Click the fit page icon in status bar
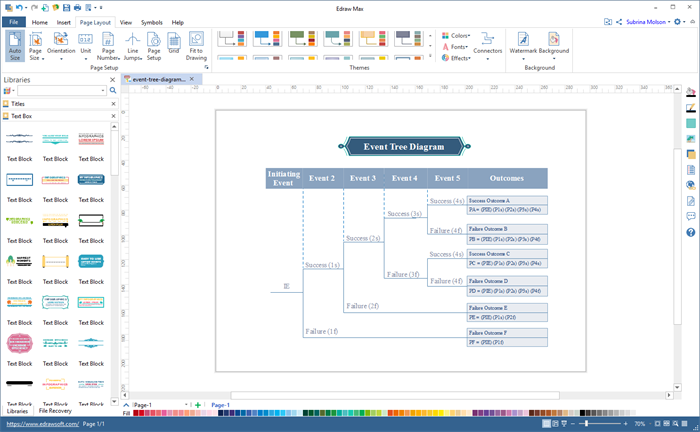 point(658,424)
